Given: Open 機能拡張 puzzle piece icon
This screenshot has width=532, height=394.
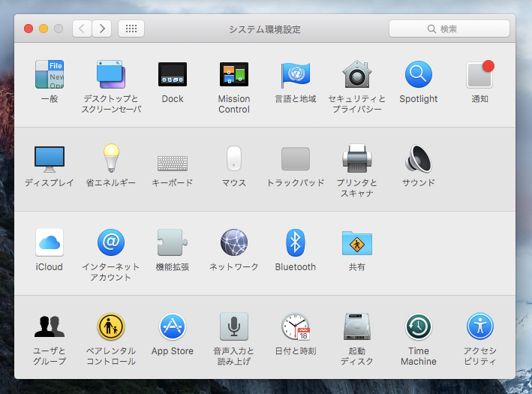Looking at the screenshot, I should pos(173,242).
